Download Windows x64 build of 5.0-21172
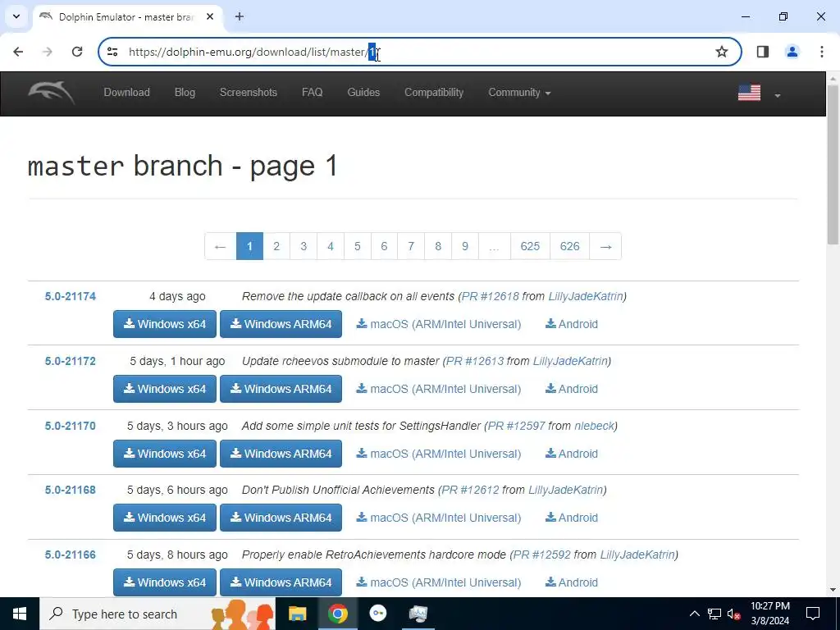The height and width of the screenshot is (630, 840). pyautogui.click(x=164, y=389)
